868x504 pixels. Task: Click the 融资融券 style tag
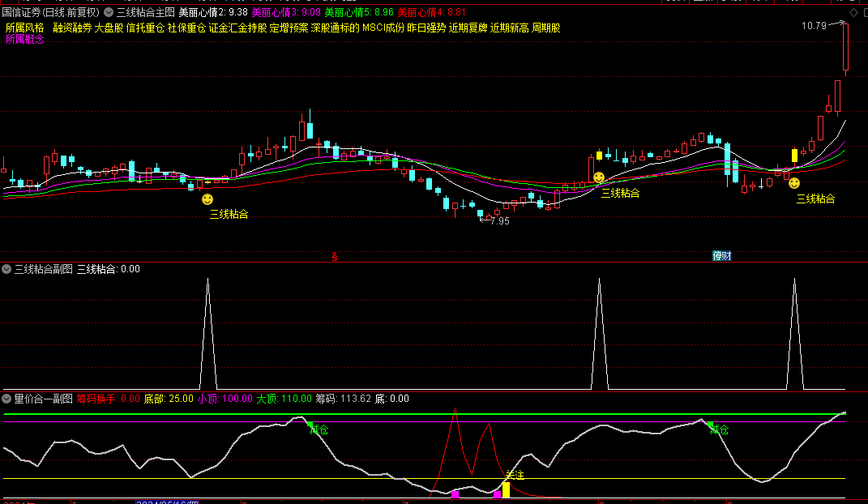tap(72, 28)
